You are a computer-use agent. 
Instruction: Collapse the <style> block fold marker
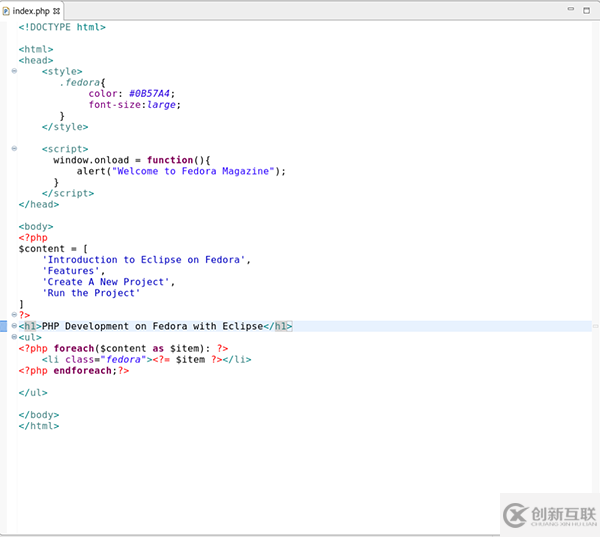[x=14, y=71]
